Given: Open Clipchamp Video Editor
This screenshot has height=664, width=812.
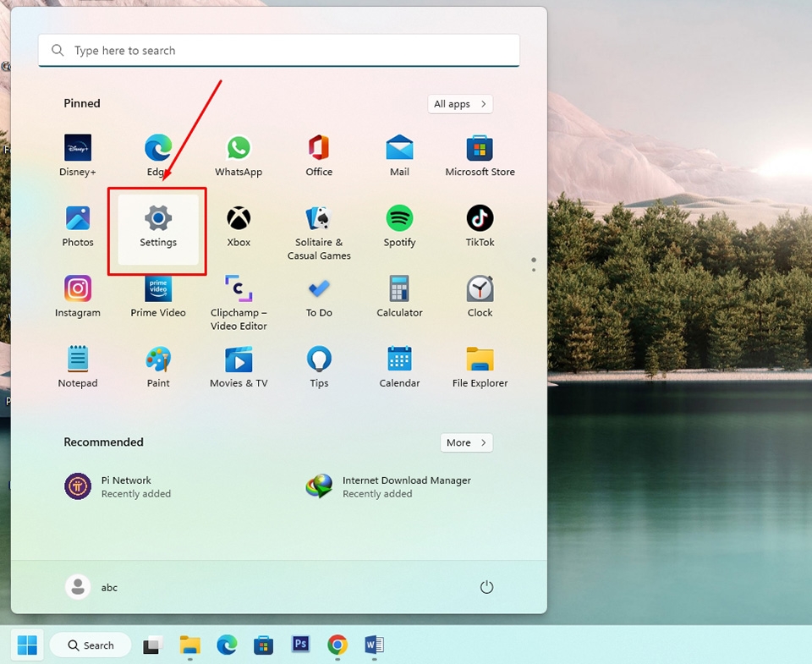Looking at the screenshot, I should 239,303.
